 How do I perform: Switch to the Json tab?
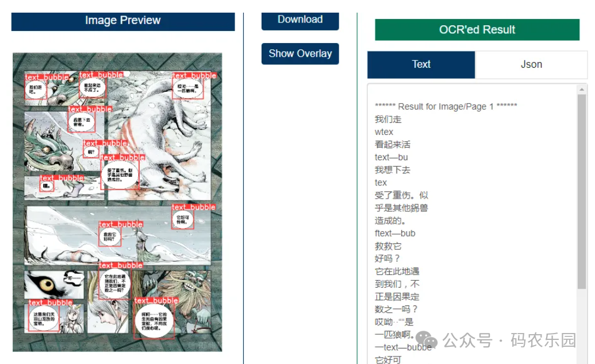531,64
